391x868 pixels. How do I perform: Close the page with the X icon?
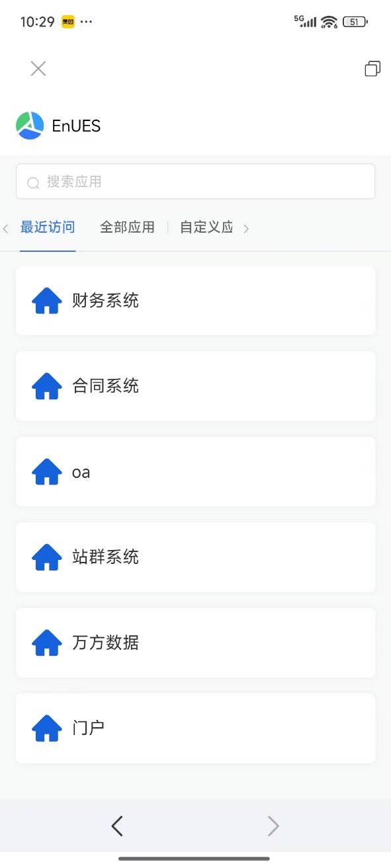click(38, 69)
